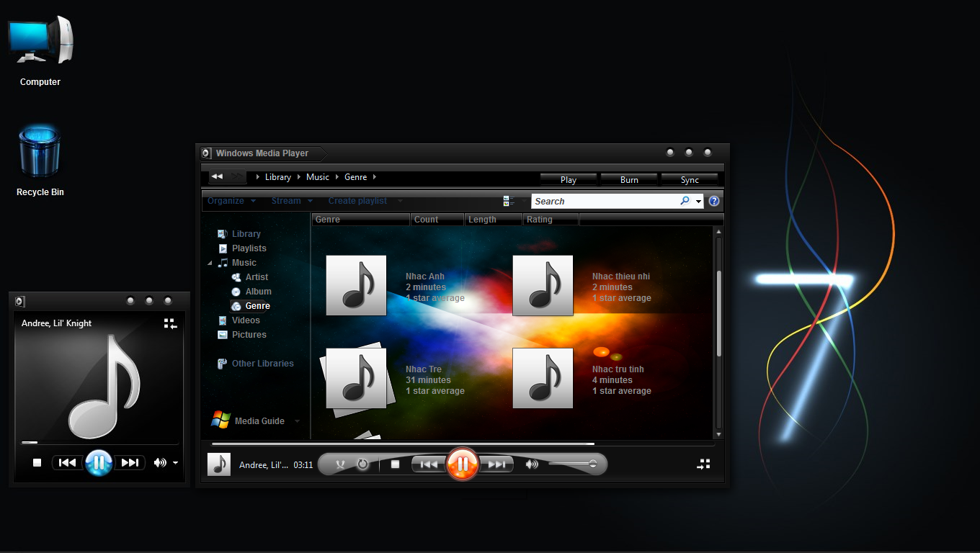Collapse the Music tree node
980x553 pixels.
click(x=210, y=264)
